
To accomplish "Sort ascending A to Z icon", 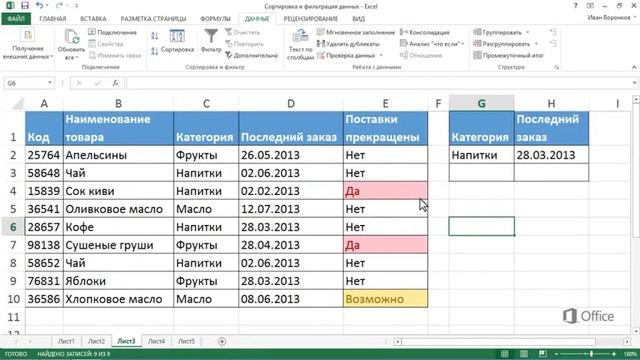I will click(154, 36).
